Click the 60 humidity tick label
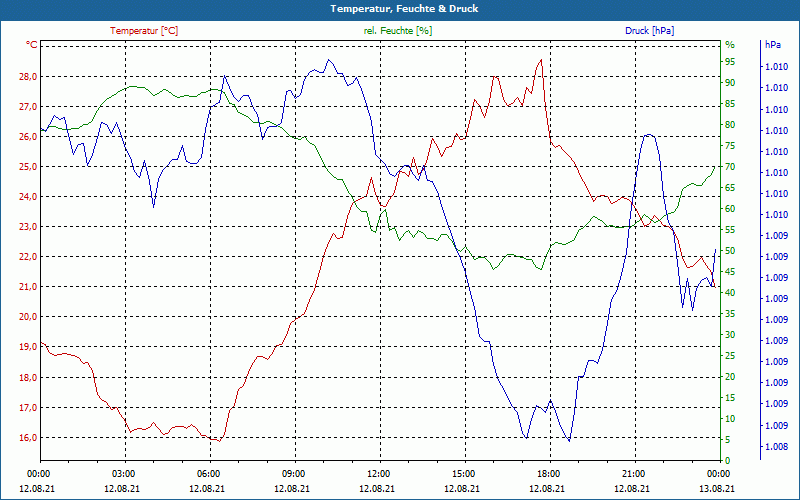This screenshot has height=500, width=800. coord(730,209)
